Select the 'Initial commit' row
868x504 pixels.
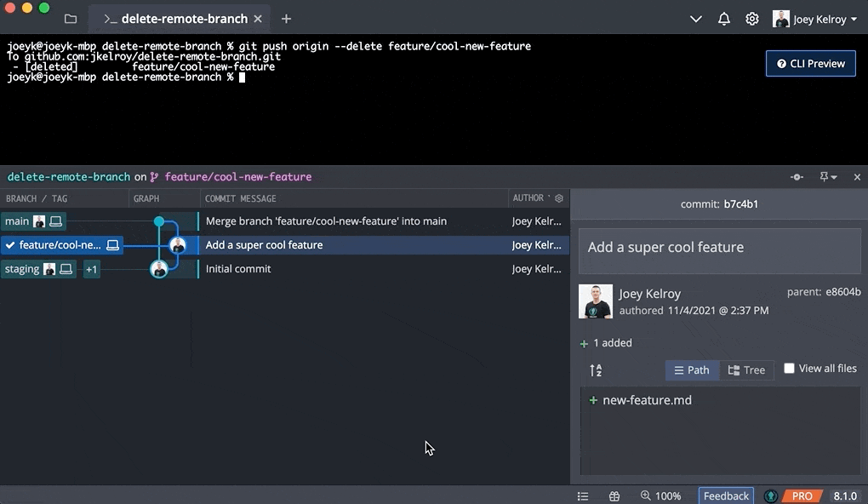tap(238, 269)
